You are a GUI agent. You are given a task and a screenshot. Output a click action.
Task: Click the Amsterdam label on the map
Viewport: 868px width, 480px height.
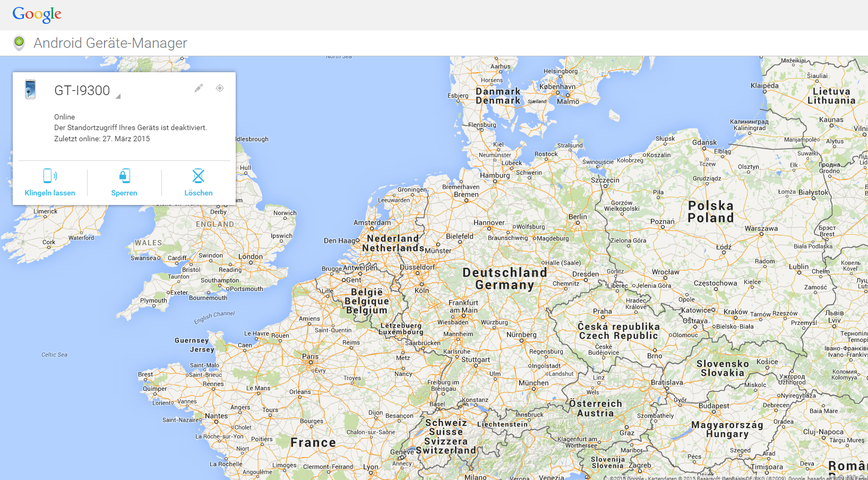click(x=372, y=222)
